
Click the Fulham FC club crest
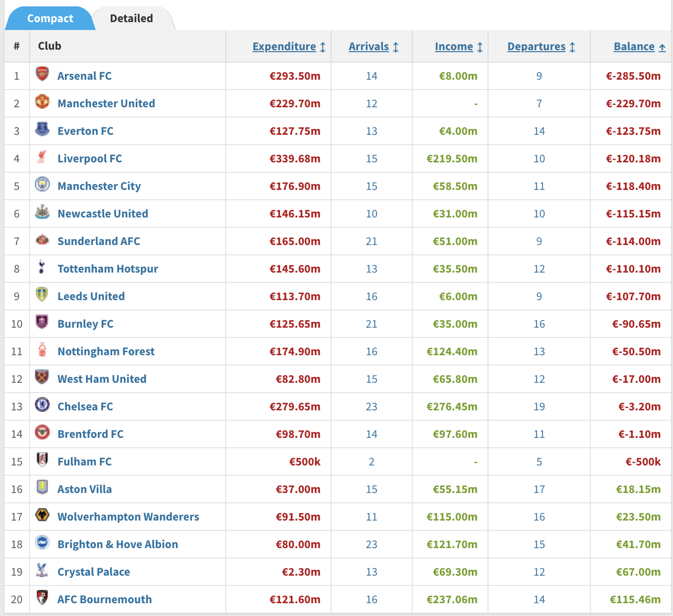click(42, 460)
